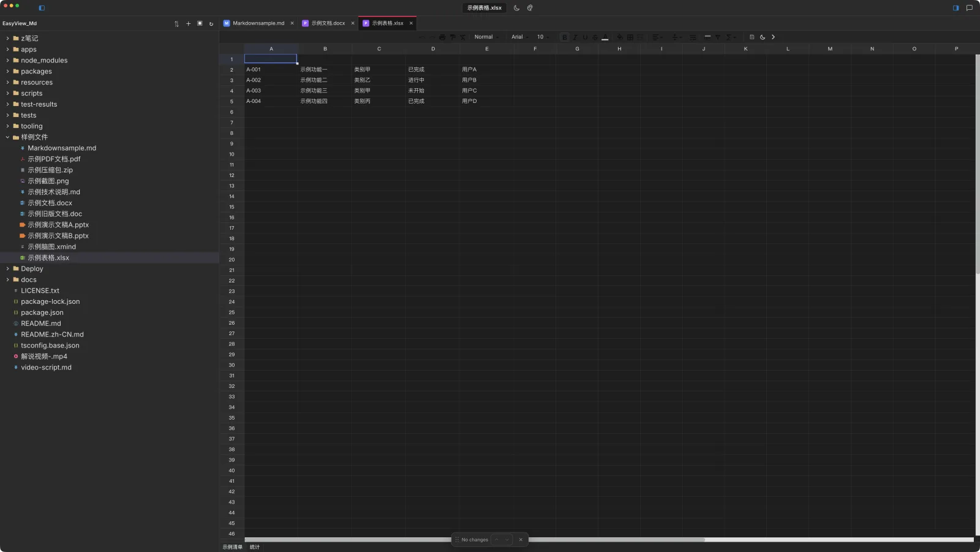Dismiss the No changes popup
Image resolution: width=980 pixels, height=552 pixels.
coord(521,540)
